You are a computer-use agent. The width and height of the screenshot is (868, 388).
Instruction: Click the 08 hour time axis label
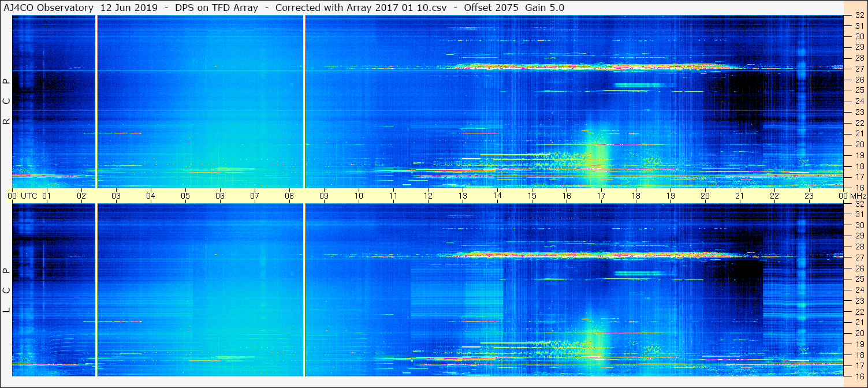[289, 196]
